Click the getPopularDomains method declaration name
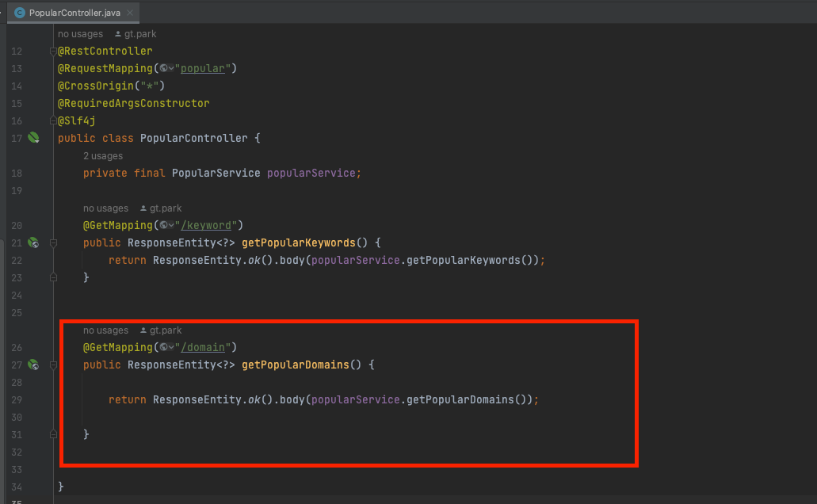Screen dimensions: 817x504 [296, 365]
